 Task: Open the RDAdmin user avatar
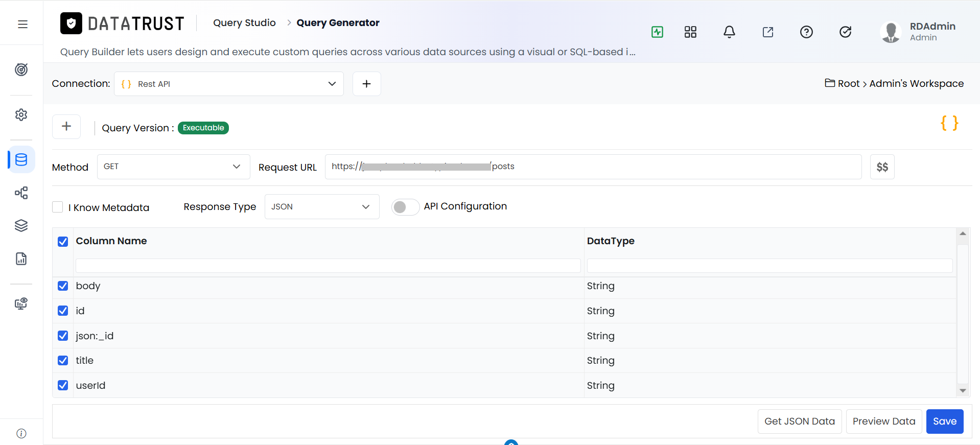(x=891, y=32)
